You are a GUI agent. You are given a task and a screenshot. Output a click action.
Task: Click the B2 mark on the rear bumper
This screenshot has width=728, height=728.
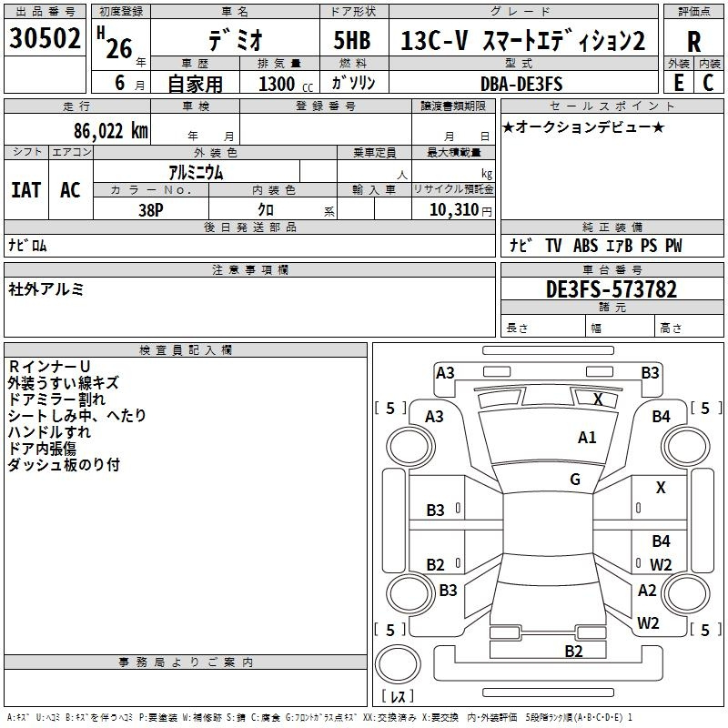[x=573, y=651]
